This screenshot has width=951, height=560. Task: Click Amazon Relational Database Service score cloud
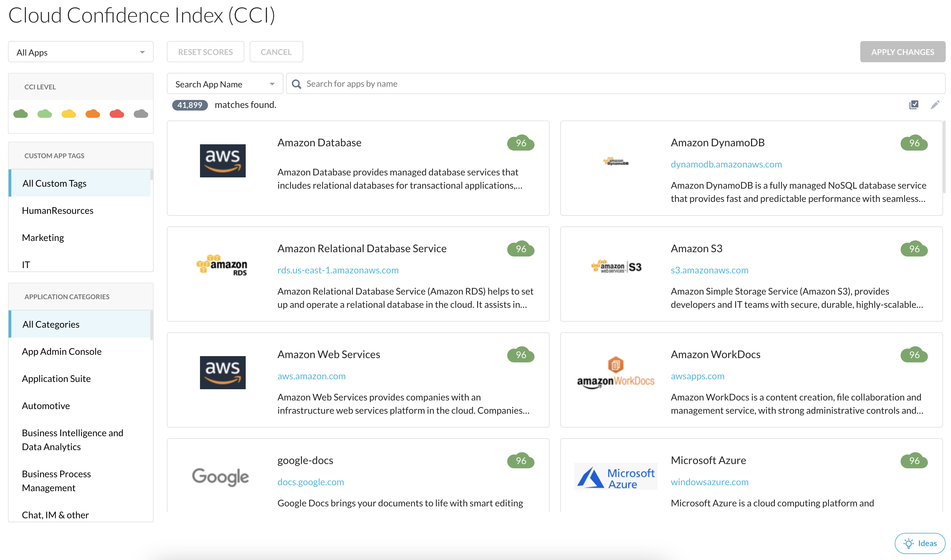521,249
